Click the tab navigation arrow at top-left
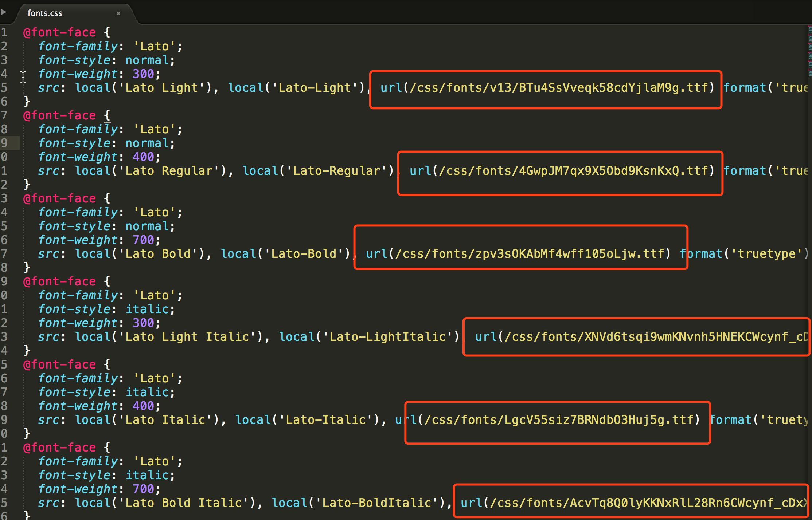Viewport: 812px width, 520px height. (4, 12)
